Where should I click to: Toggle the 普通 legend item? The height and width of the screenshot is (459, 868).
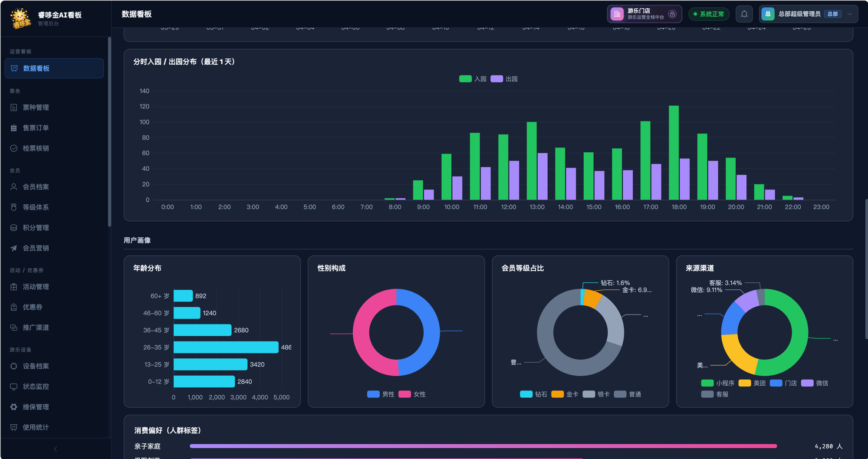click(627, 394)
